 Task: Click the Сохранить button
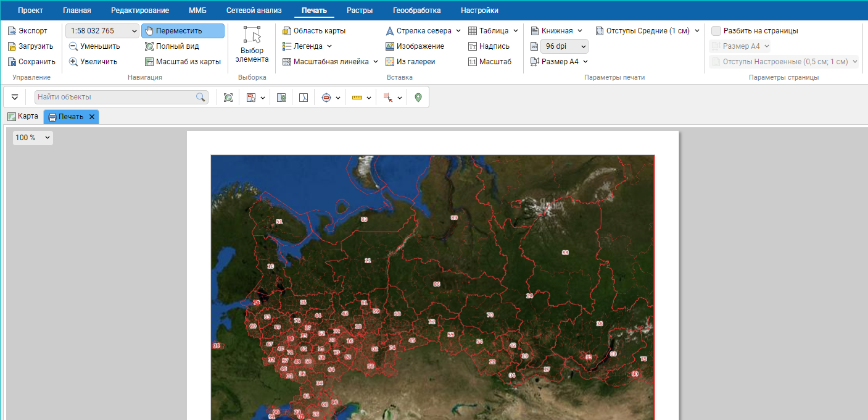(x=31, y=62)
